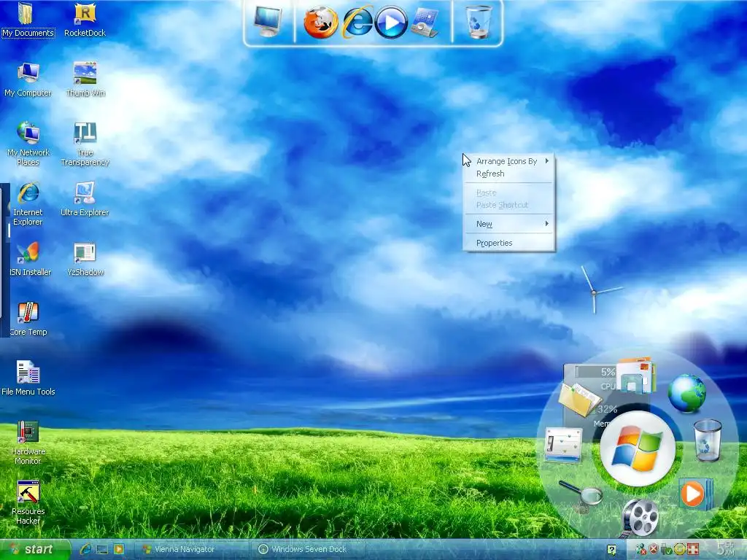The image size is (747, 560).
Task: Expand the New submenu
Action: [508, 224]
